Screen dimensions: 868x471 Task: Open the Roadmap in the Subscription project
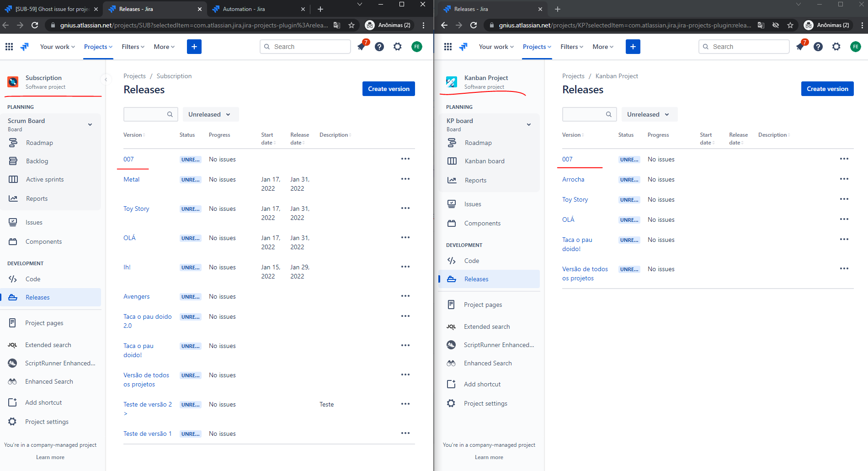coord(40,142)
